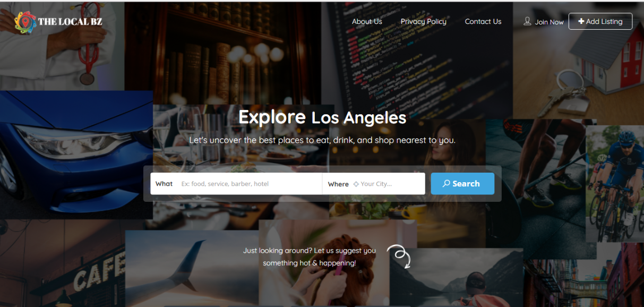Click the Explore Los Angeles heading
The height and width of the screenshot is (307, 644).
pos(322,117)
